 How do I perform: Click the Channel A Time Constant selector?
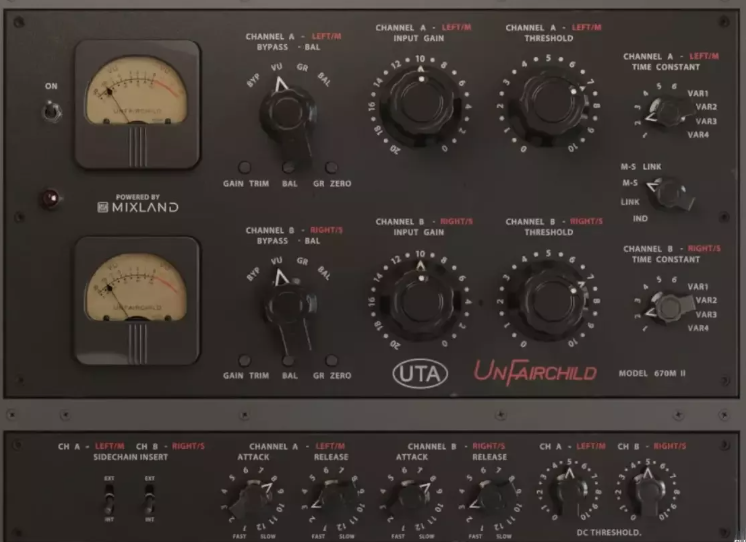tap(671, 112)
